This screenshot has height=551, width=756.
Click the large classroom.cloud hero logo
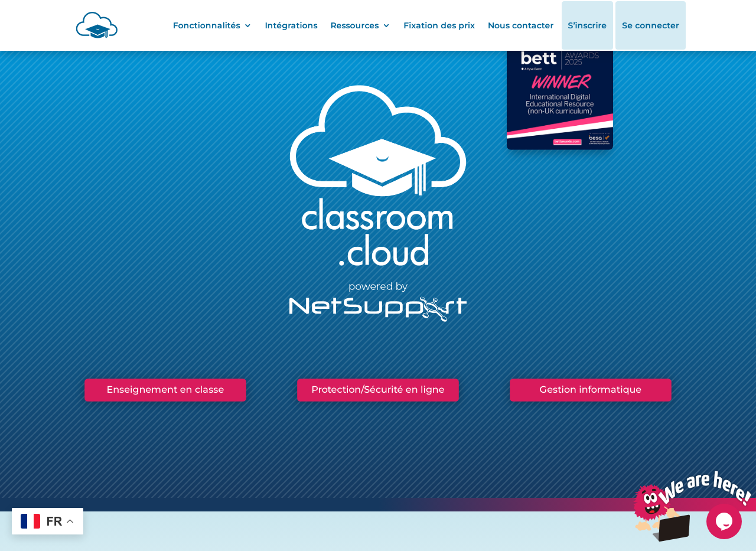[x=378, y=175]
